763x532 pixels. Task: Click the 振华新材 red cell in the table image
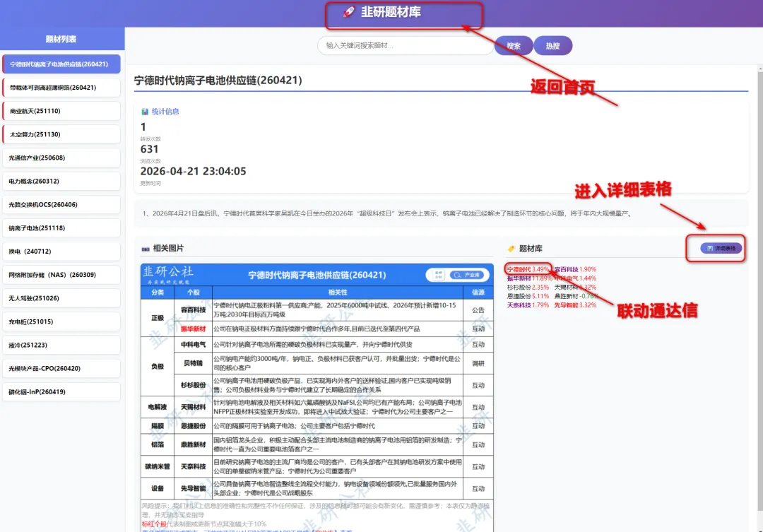[193, 329]
